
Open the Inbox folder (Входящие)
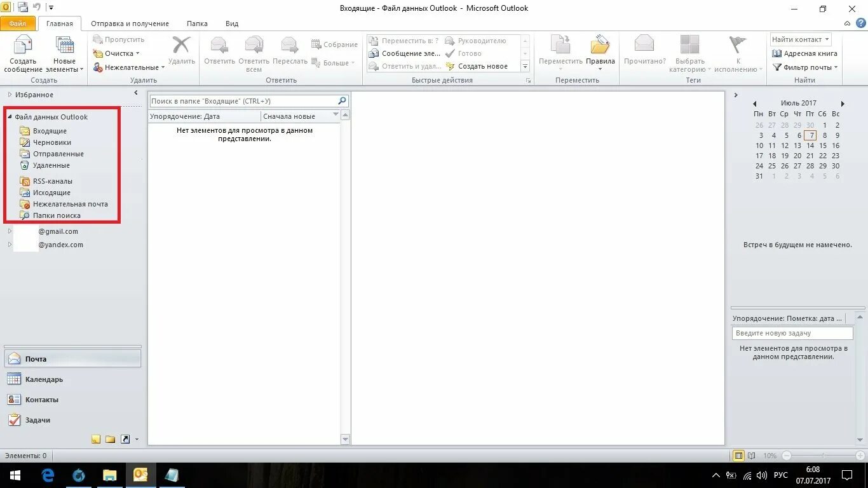[x=50, y=131]
